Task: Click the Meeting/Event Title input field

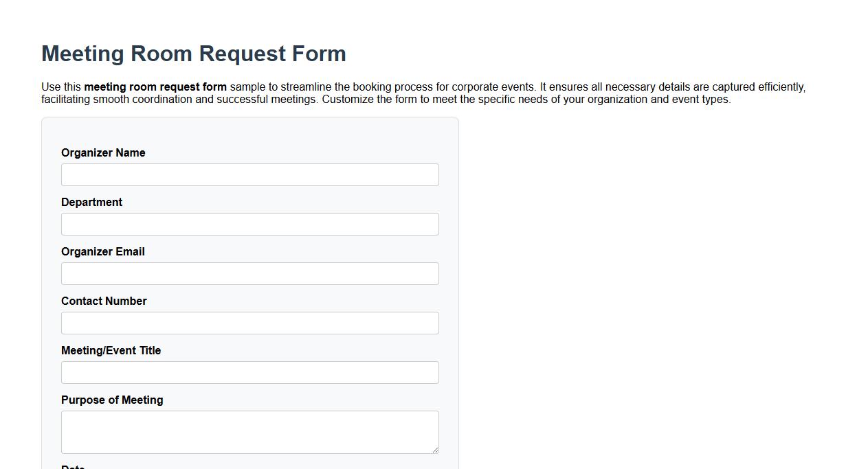Action: [249, 372]
